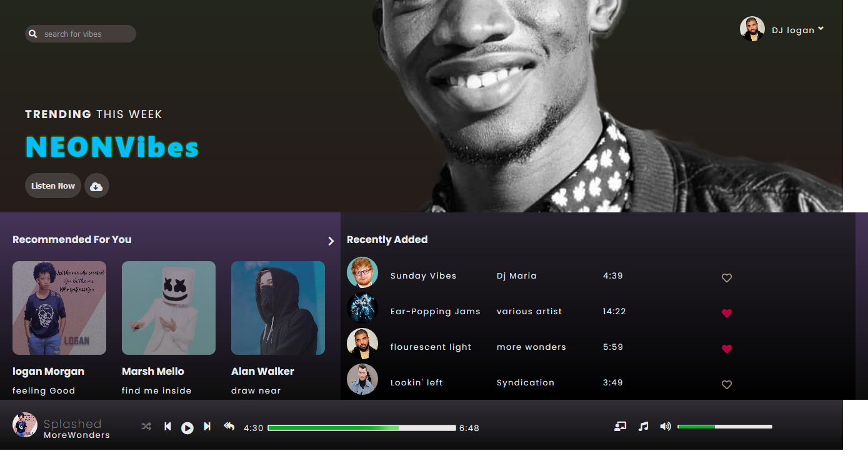Viewport: 868px width, 456px height.
Task: Toggle shuffle in the player bar
Action: coord(146,427)
